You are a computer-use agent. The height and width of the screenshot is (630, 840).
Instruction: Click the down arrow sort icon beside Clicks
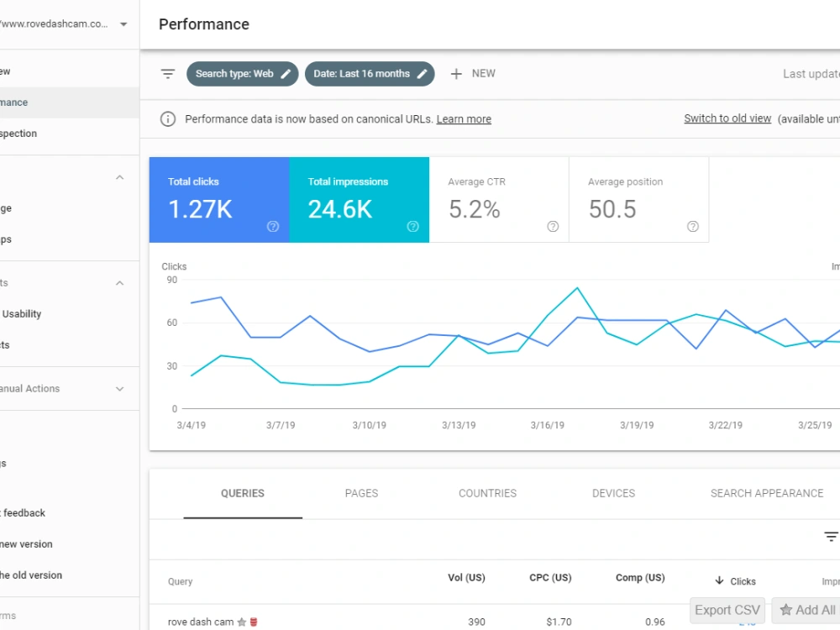tap(720, 580)
